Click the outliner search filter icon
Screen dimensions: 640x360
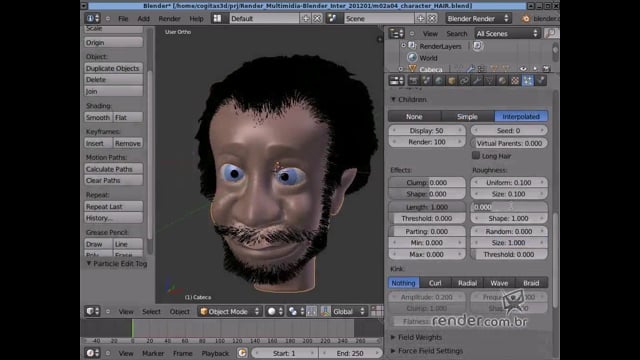pos(551,33)
